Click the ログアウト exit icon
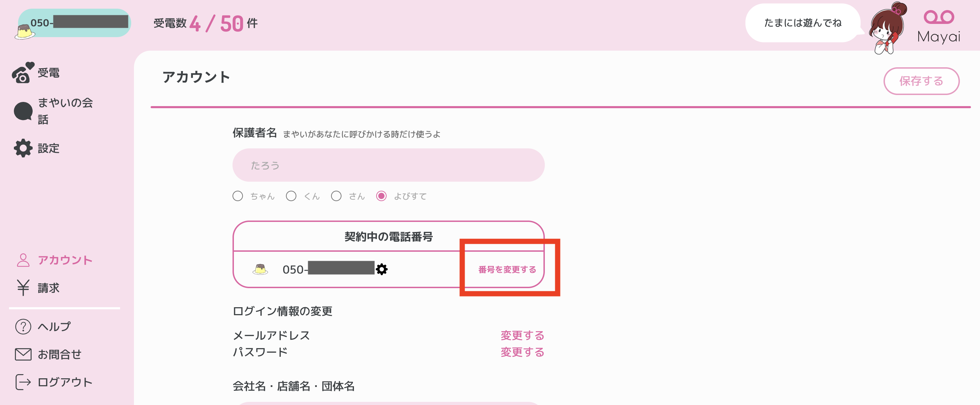This screenshot has width=980, height=405. coord(23,382)
